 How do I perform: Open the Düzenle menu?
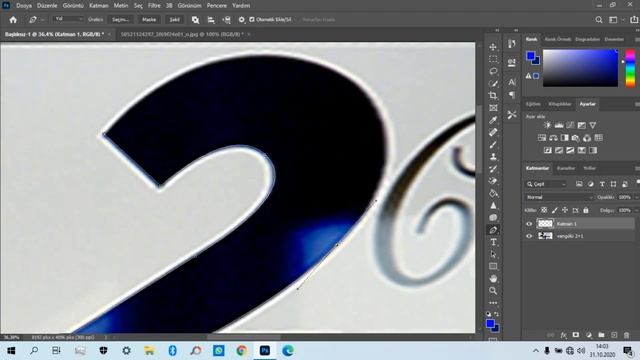(x=47, y=6)
